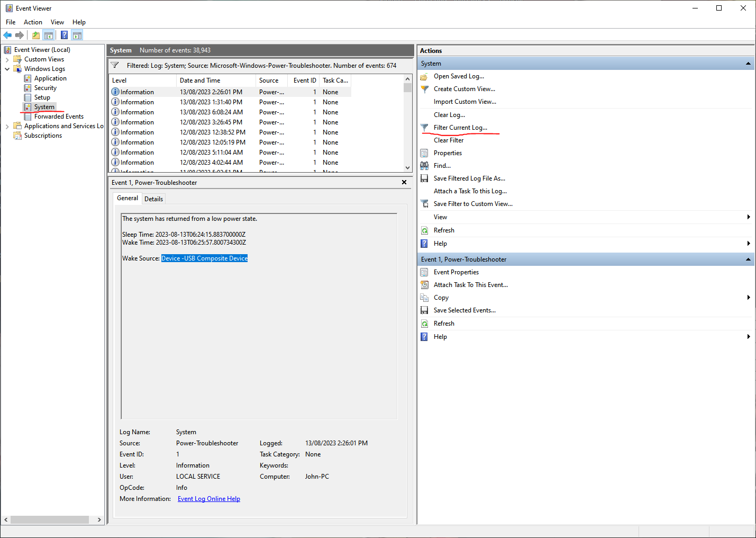Switch to the General tab
756x538 pixels.
127,198
